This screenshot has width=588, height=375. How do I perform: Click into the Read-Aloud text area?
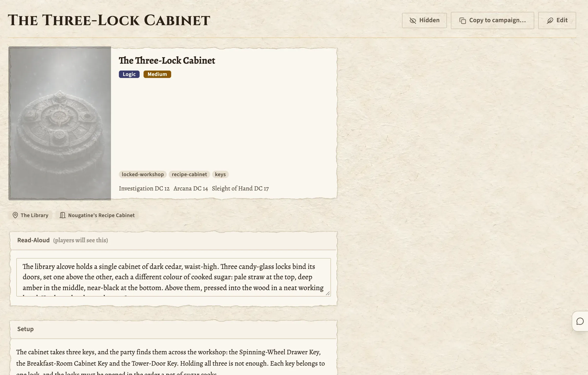tap(173, 277)
